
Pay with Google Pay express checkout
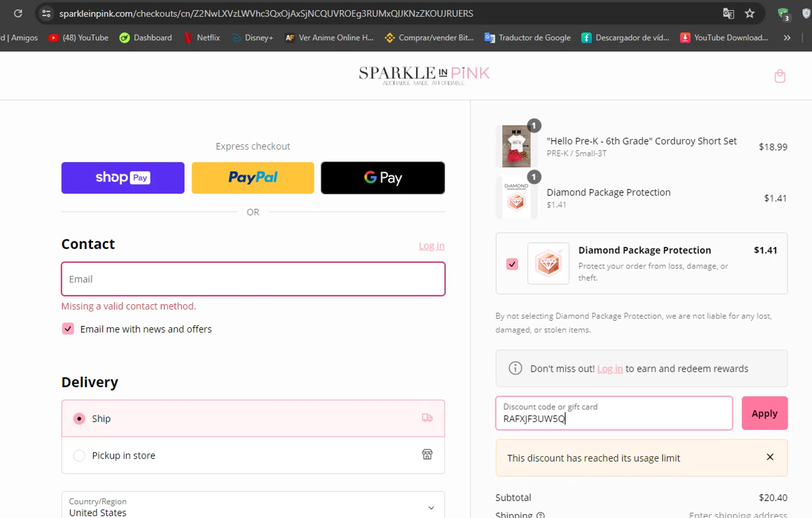coord(383,178)
